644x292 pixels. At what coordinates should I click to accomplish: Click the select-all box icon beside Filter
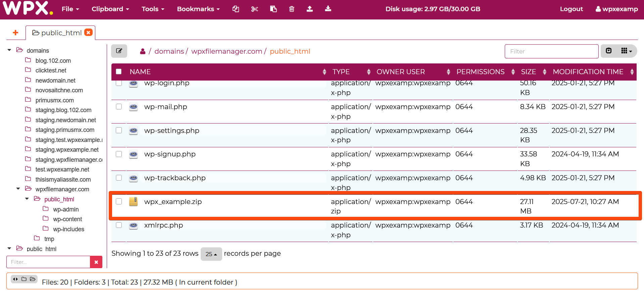(x=609, y=51)
